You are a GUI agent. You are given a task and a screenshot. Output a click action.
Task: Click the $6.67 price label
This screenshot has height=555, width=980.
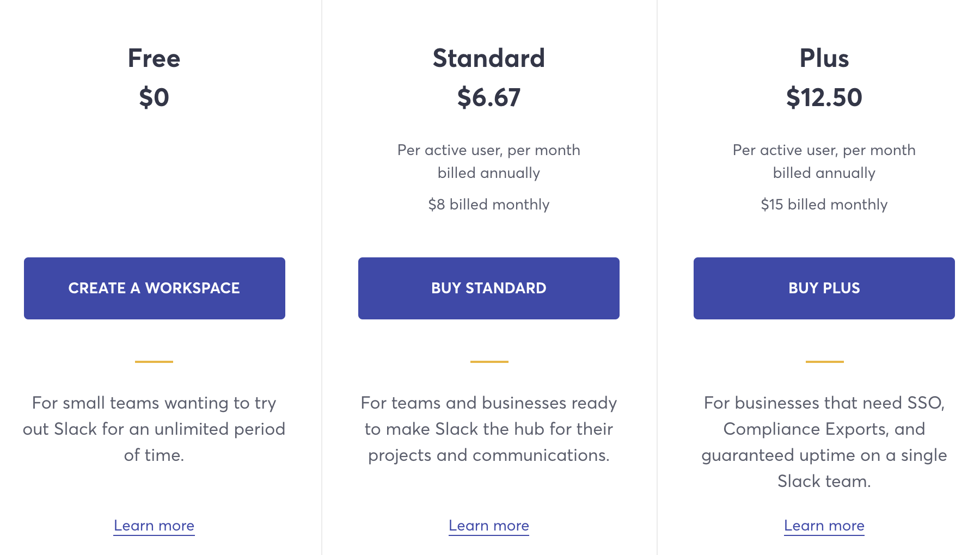point(489,98)
